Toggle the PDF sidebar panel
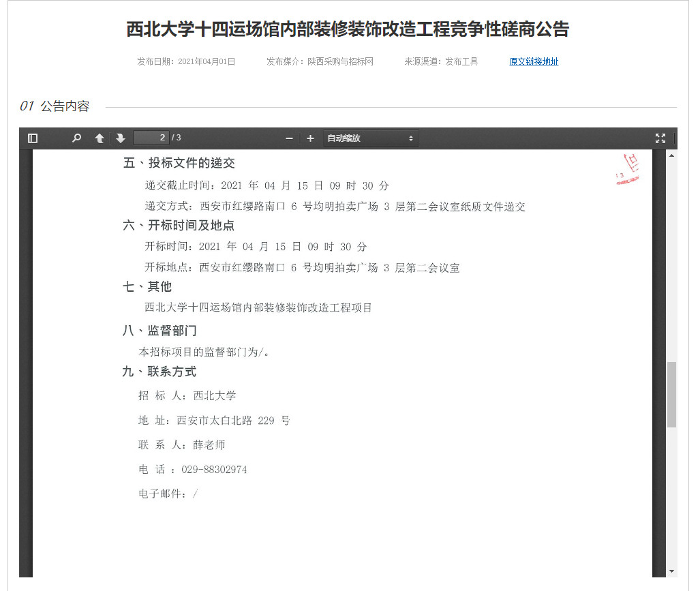 coord(33,138)
